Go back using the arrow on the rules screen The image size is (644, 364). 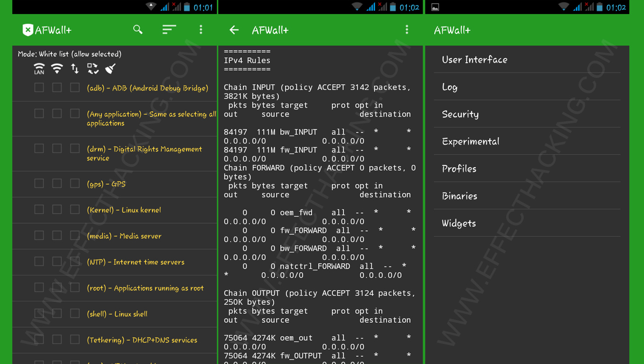[x=234, y=30]
